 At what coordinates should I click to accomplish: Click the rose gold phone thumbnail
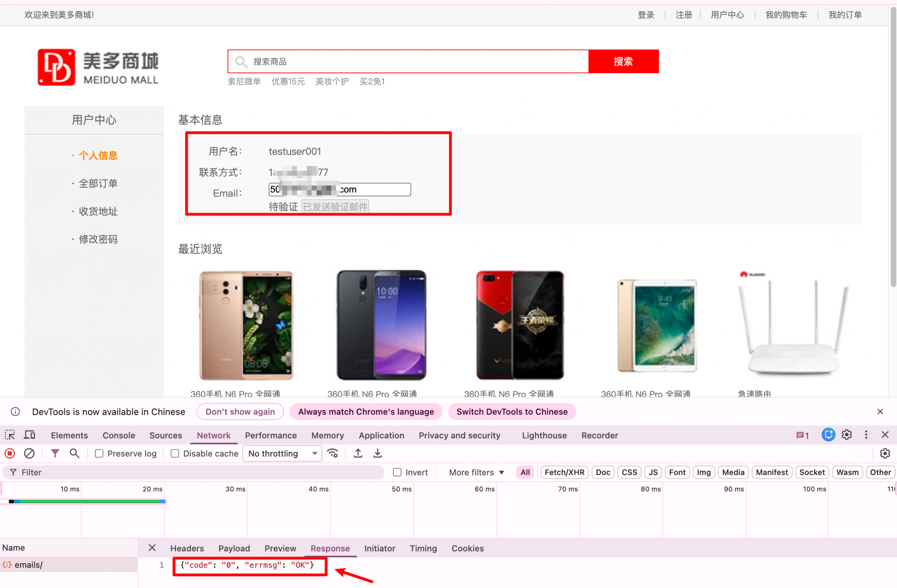246,325
